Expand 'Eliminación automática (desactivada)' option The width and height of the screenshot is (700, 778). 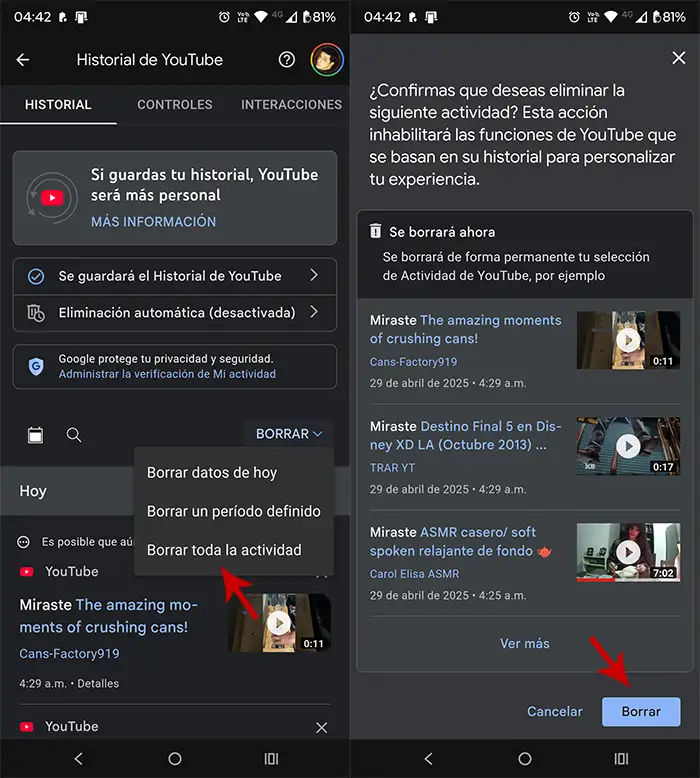point(174,312)
